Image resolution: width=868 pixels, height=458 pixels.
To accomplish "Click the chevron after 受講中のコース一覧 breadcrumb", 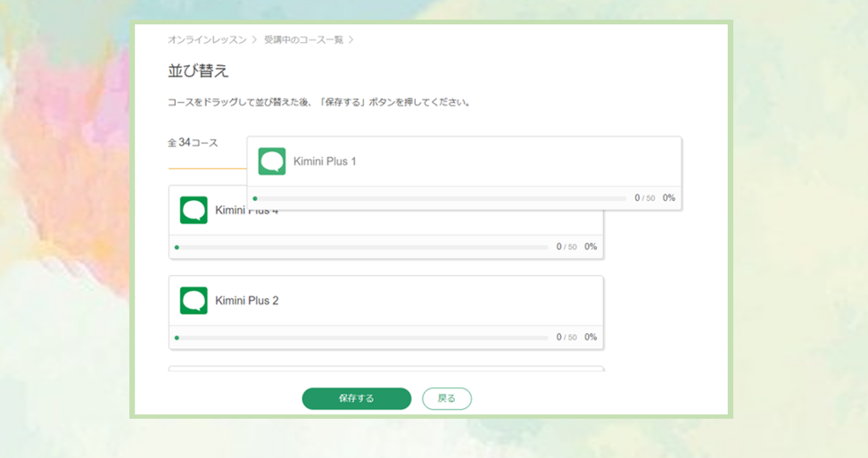I will (x=351, y=40).
